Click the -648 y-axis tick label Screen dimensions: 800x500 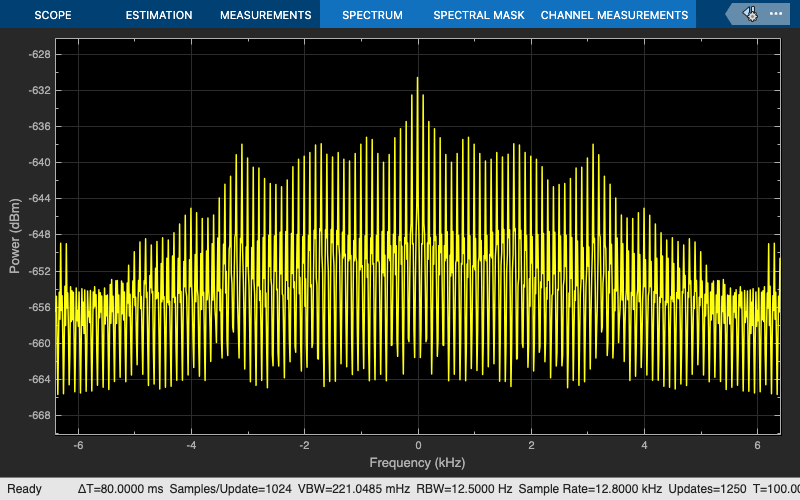pyautogui.click(x=39, y=235)
